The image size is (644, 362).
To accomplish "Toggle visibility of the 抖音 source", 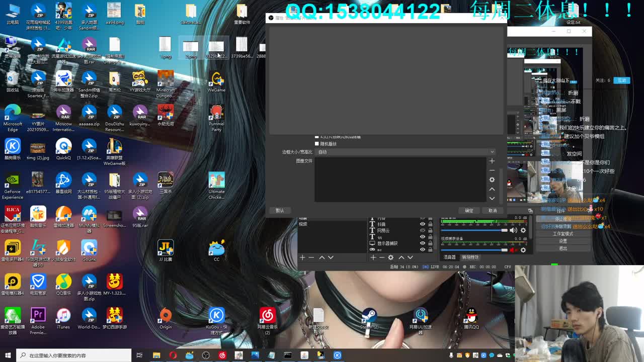I will 423,224.
